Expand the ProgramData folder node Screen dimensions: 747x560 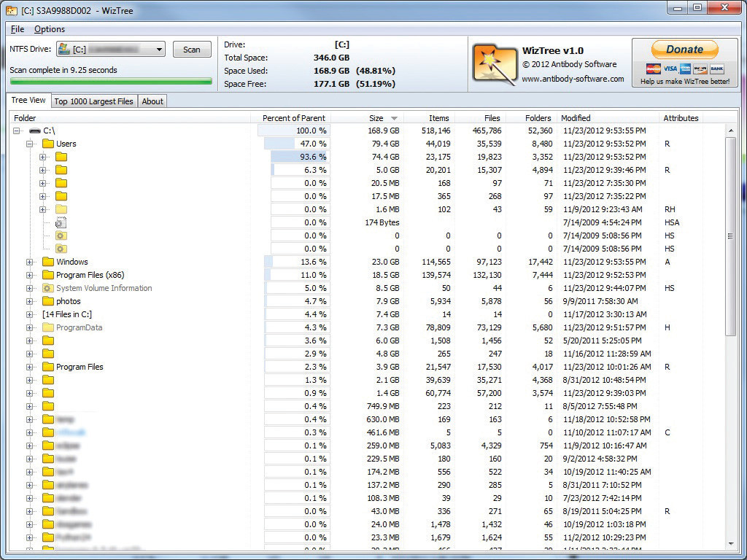point(30,327)
